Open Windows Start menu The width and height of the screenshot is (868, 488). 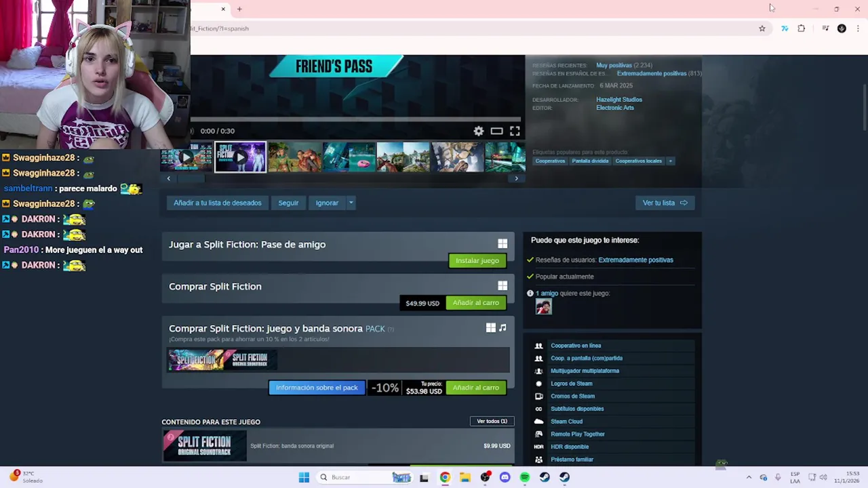(304, 477)
